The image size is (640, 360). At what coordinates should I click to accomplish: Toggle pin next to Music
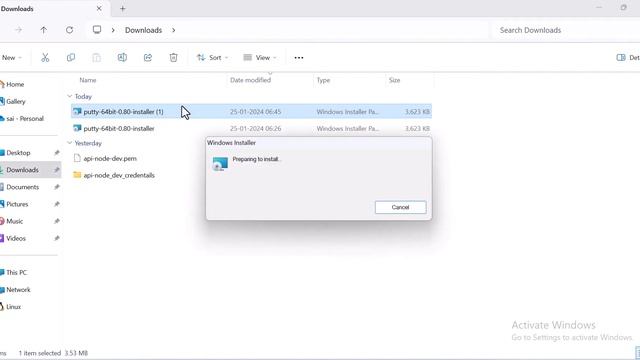click(56, 221)
